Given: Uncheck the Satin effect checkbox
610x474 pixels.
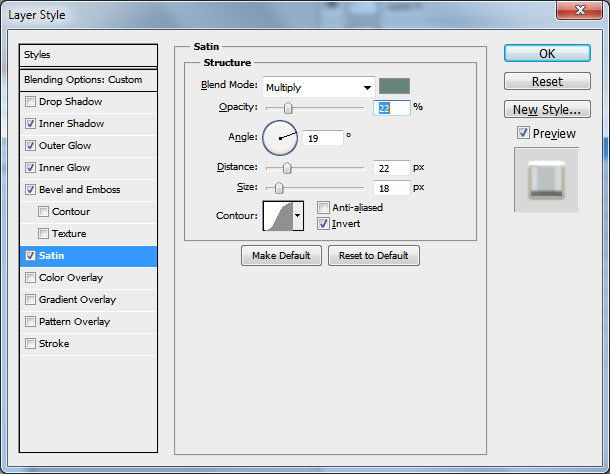Looking at the screenshot, I should click(30, 256).
